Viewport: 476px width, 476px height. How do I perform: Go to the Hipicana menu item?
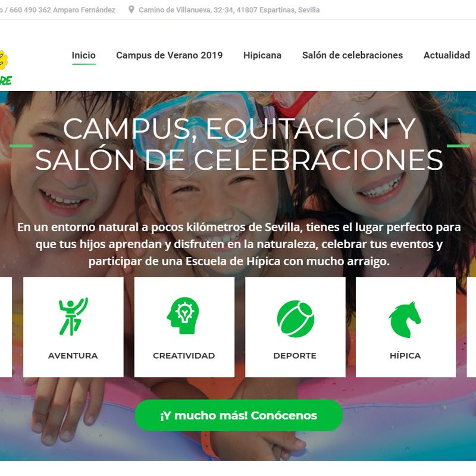262,55
